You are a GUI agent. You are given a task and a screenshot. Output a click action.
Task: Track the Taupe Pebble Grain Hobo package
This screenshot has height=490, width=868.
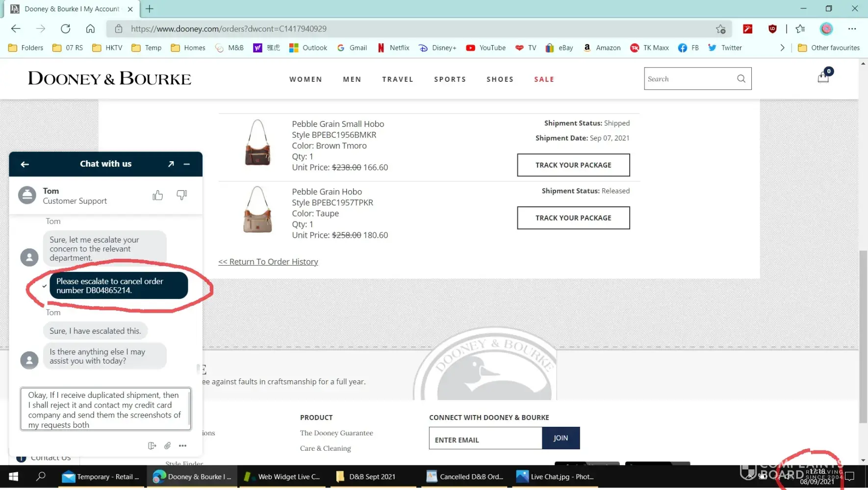573,218
